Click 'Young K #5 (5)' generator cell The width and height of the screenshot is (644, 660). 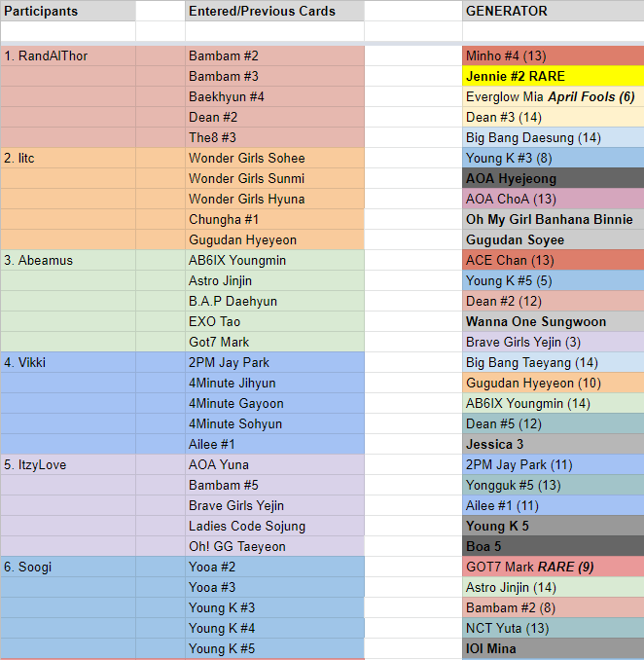(554, 280)
